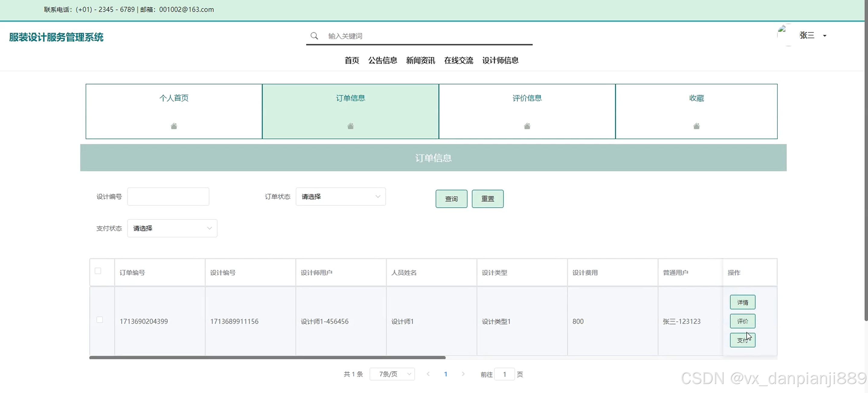Check the order 1713690204399 row checkbox
The width and height of the screenshot is (868, 393).
[x=100, y=320]
